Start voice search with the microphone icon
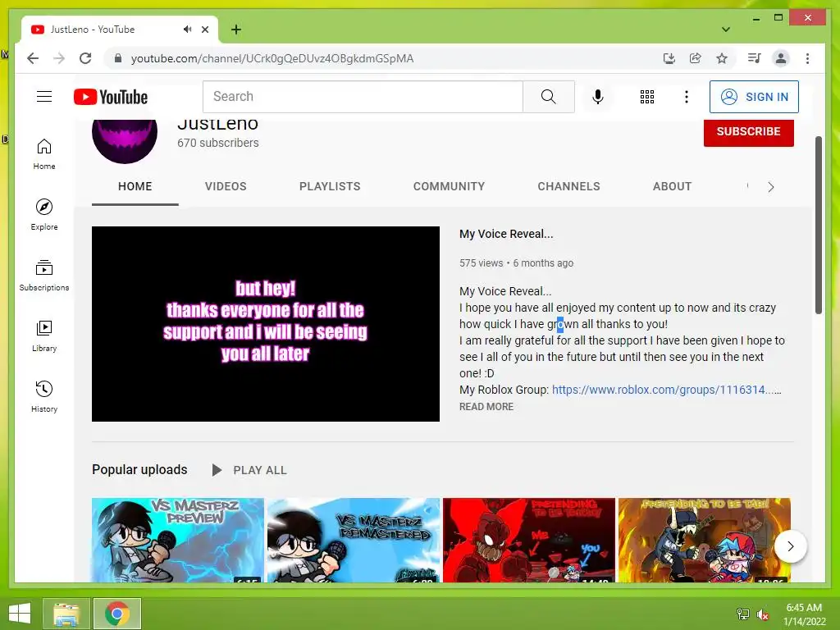Image resolution: width=840 pixels, height=630 pixels. pyautogui.click(x=598, y=97)
